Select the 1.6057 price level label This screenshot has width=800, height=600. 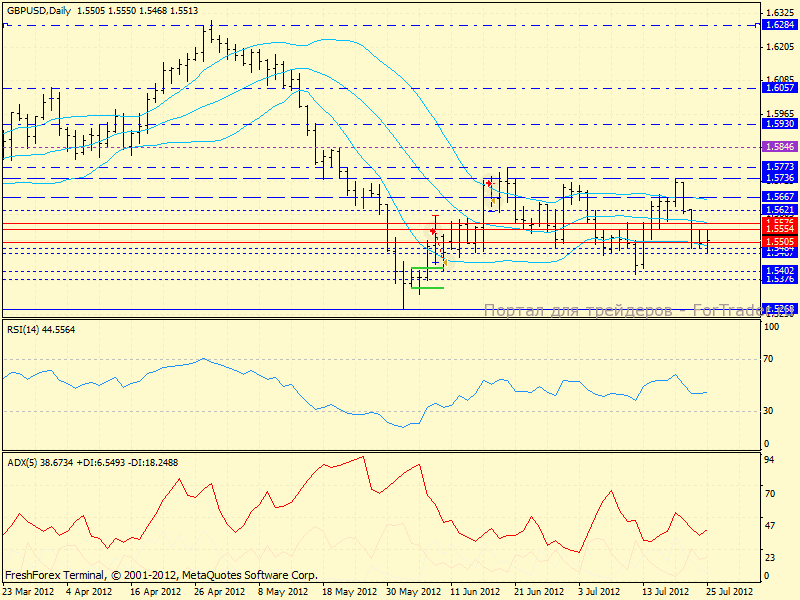[779, 88]
